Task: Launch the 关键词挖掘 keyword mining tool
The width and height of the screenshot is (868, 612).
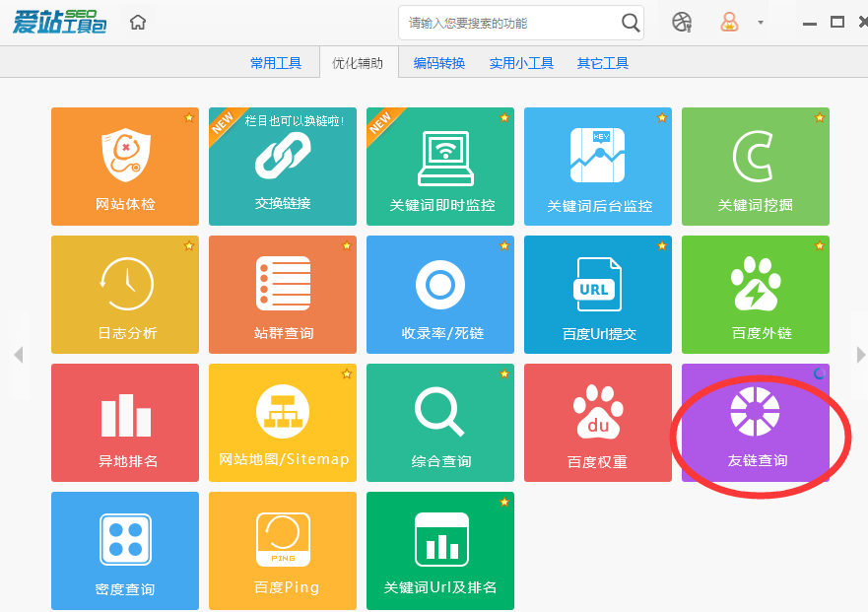Action: click(755, 166)
